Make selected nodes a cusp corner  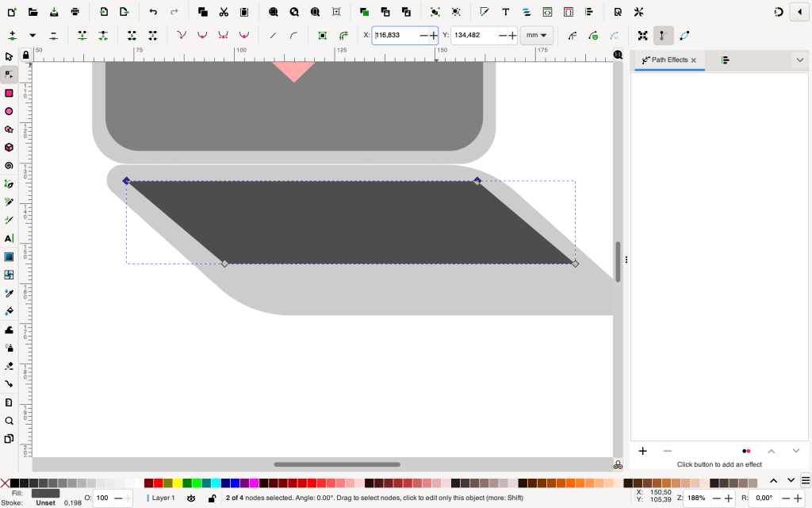(x=182, y=35)
